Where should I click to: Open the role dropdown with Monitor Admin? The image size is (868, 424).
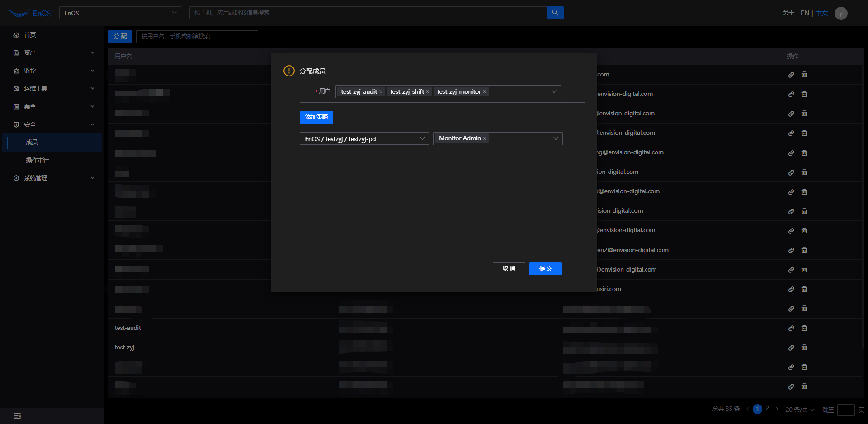pos(498,138)
